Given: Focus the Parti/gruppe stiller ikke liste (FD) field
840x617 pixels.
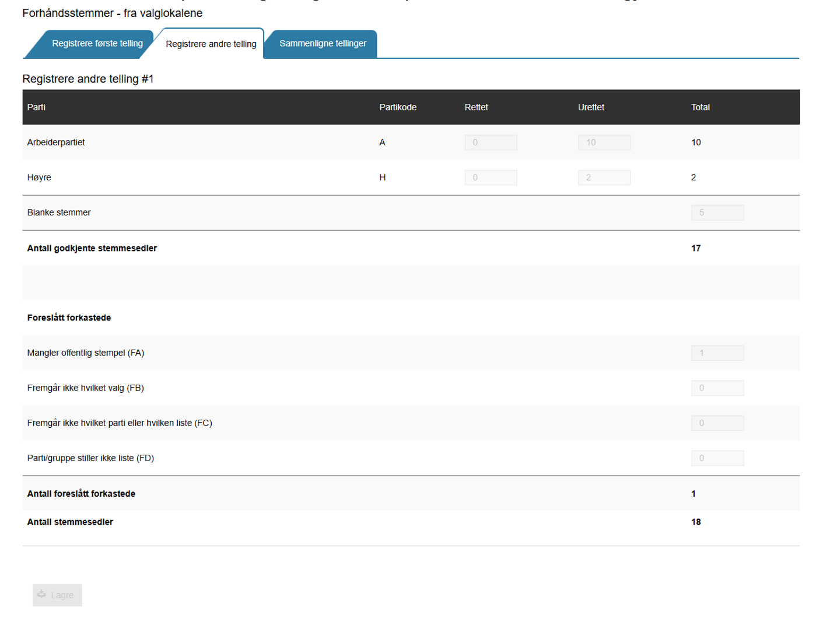Looking at the screenshot, I should coord(717,458).
